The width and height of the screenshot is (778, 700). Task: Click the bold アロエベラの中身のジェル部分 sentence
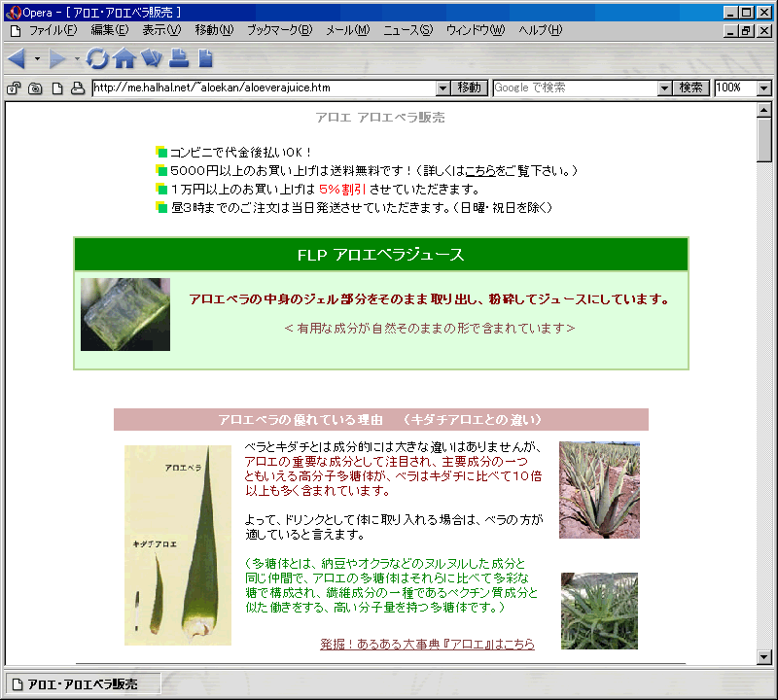(429, 299)
